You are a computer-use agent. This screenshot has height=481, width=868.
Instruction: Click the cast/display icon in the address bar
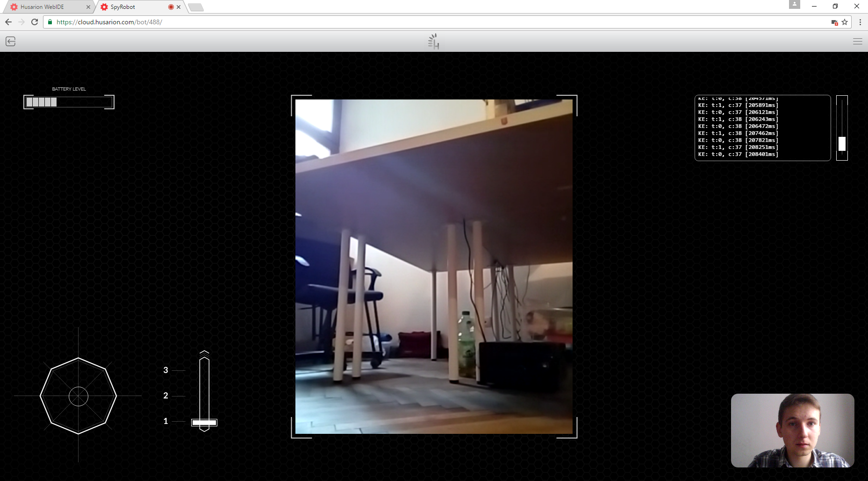click(834, 22)
